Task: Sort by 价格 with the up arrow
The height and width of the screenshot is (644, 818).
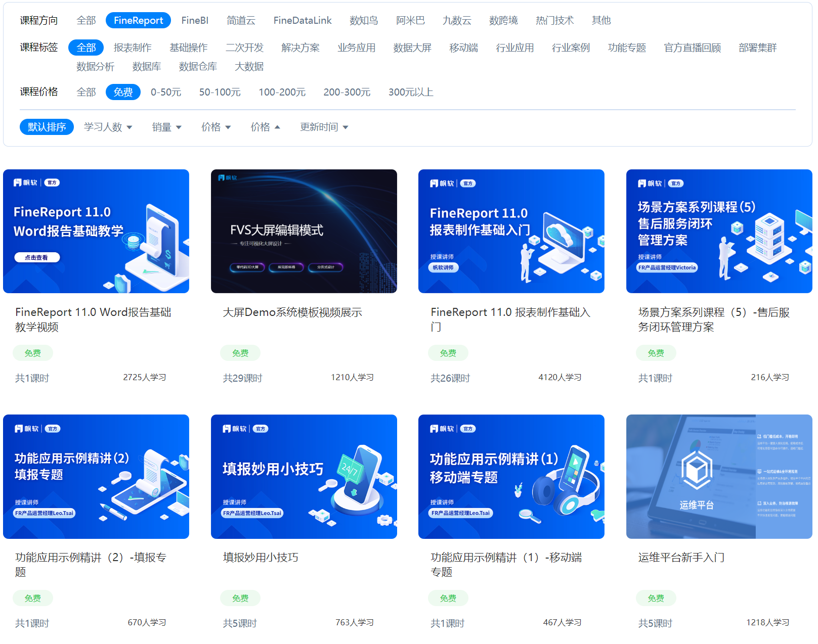Action: 265,127
